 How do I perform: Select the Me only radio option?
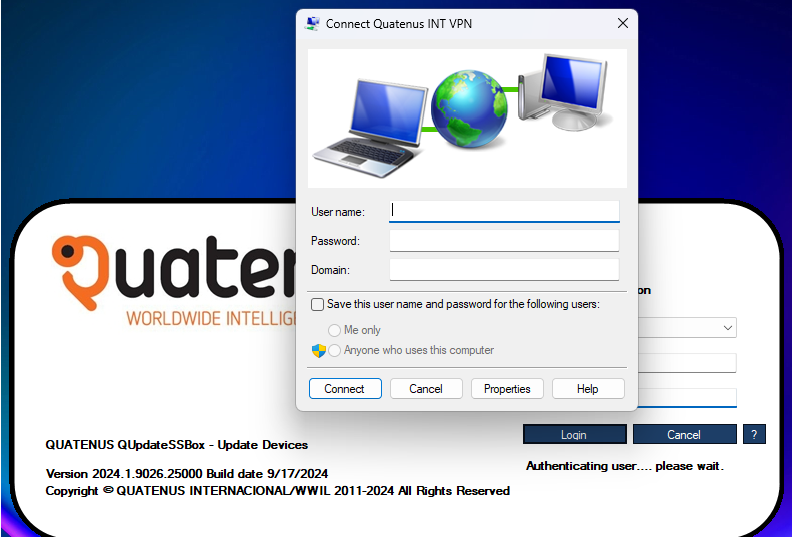click(335, 330)
